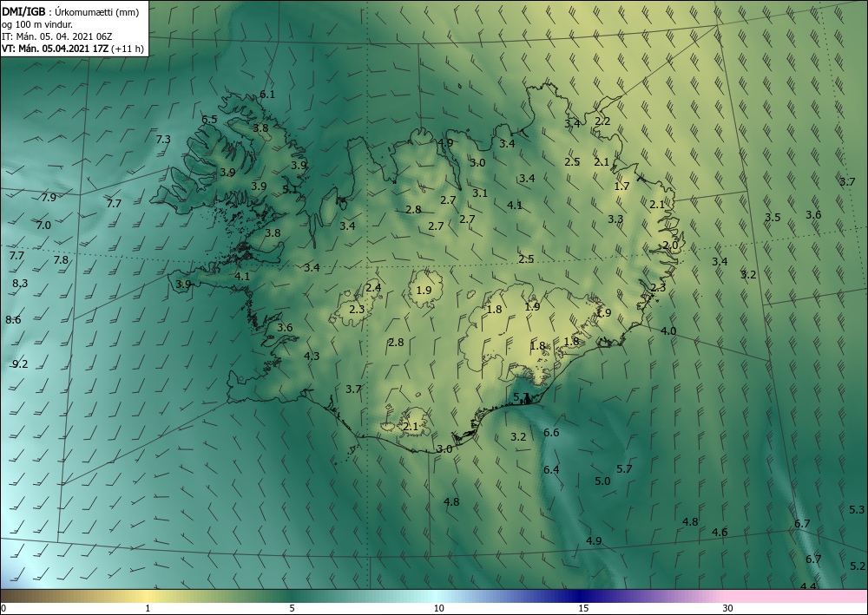Click the map value 7.8
Image resolution: width=868 pixels, height=615 pixels.
coord(61,259)
